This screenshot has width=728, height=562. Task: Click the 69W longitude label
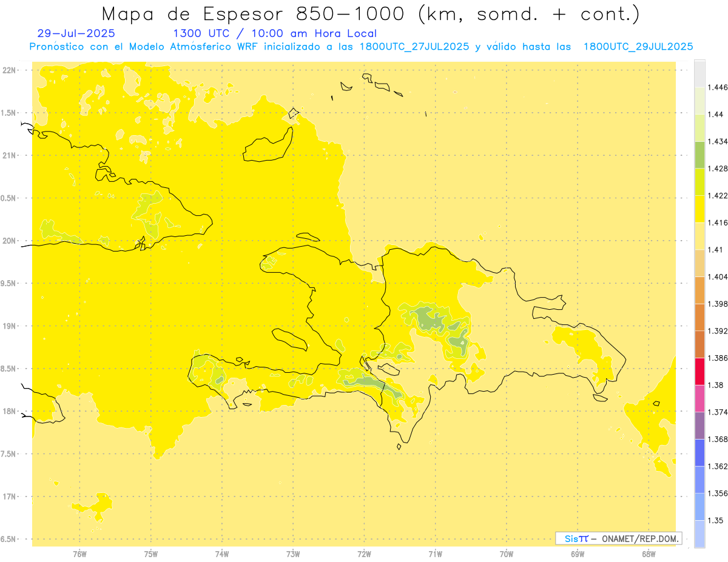click(578, 554)
